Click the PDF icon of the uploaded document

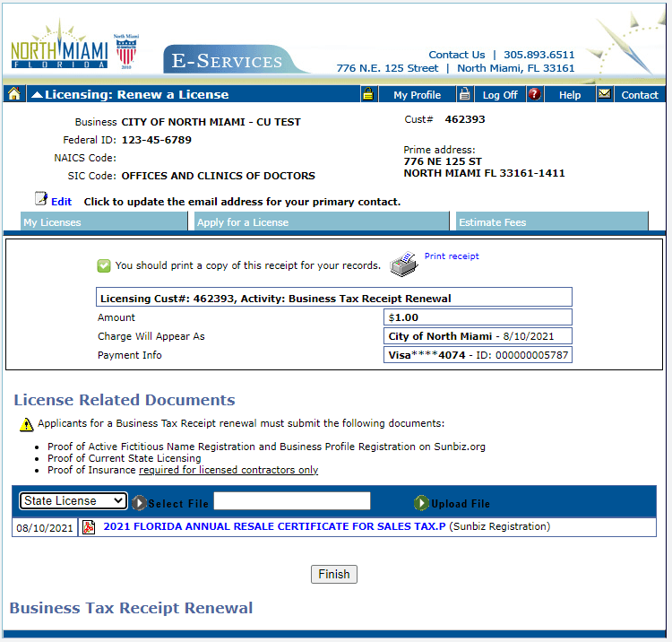[x=89, y=526]
